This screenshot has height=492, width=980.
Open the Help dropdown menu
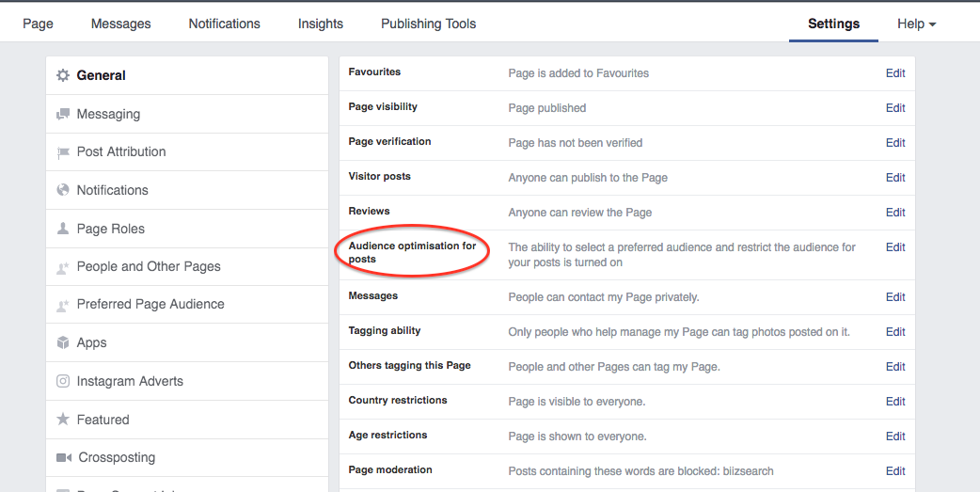(x=916, y=24)
